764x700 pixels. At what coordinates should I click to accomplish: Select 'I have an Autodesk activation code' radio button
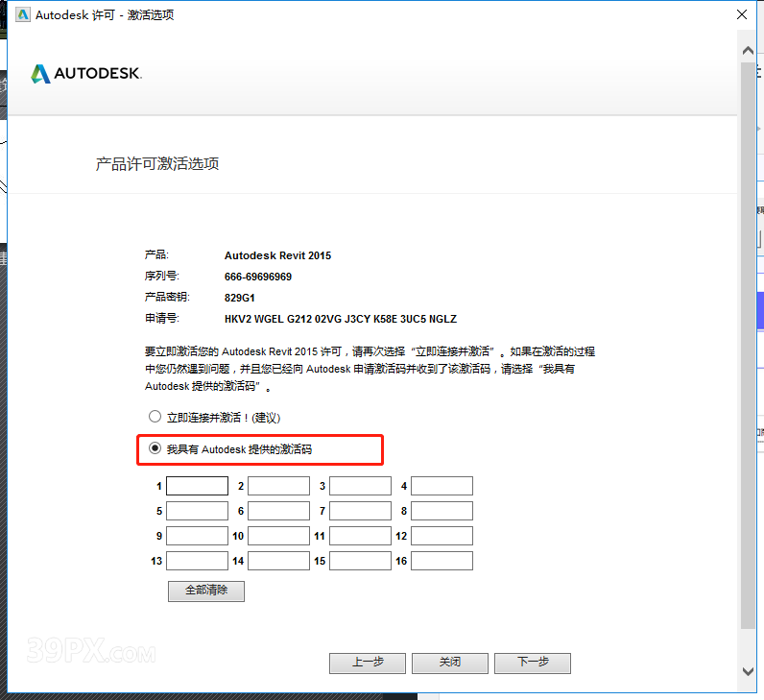coord(155,448)
